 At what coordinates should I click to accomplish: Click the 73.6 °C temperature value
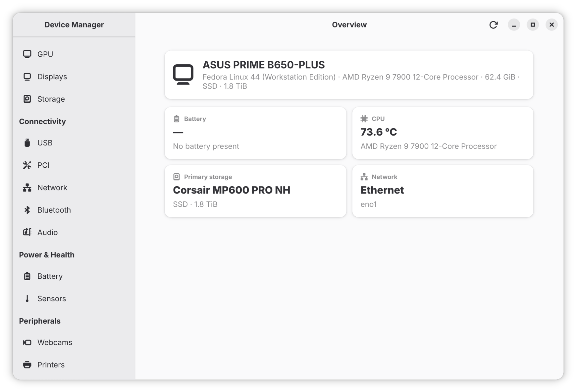[378, 132]
